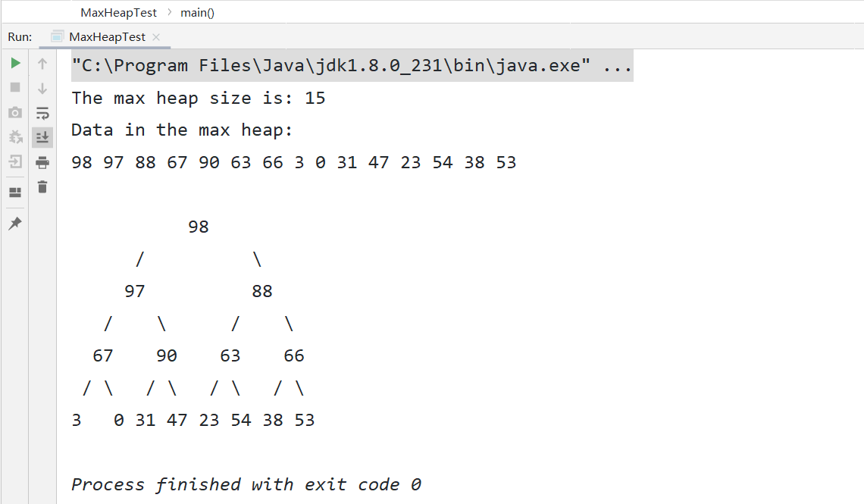Click the Up stack trace arrow

coord(42,64)
